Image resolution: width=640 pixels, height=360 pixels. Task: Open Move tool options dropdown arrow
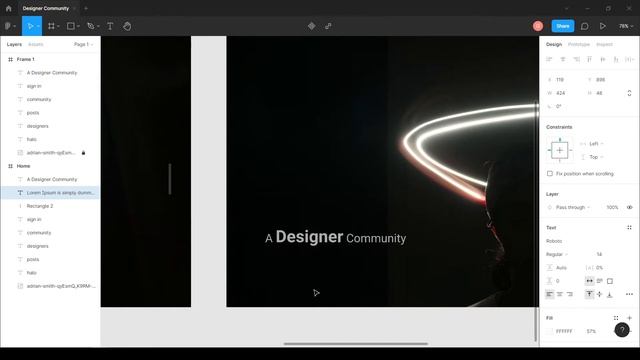[x=38, y=27]
